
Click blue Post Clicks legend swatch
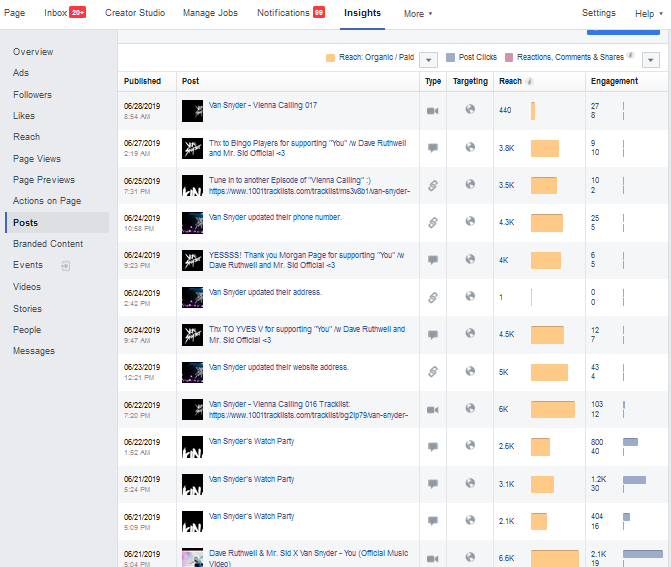tap(450, 57)
